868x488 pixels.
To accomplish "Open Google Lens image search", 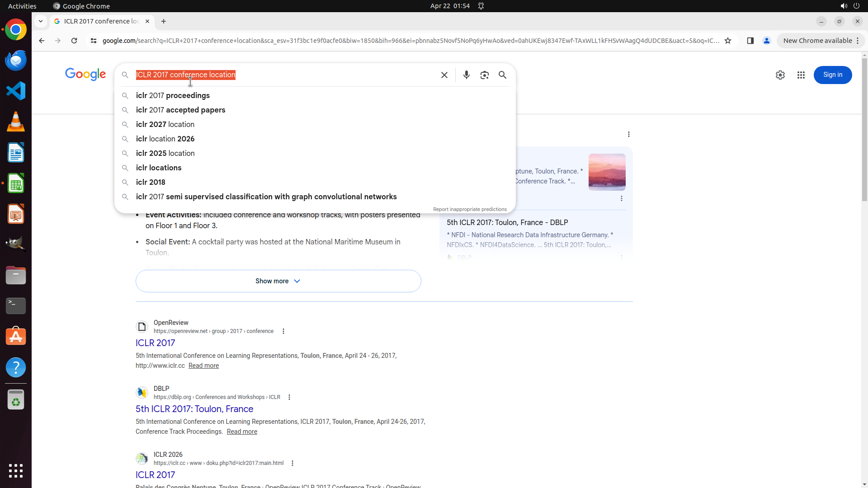I will [484, 75].
